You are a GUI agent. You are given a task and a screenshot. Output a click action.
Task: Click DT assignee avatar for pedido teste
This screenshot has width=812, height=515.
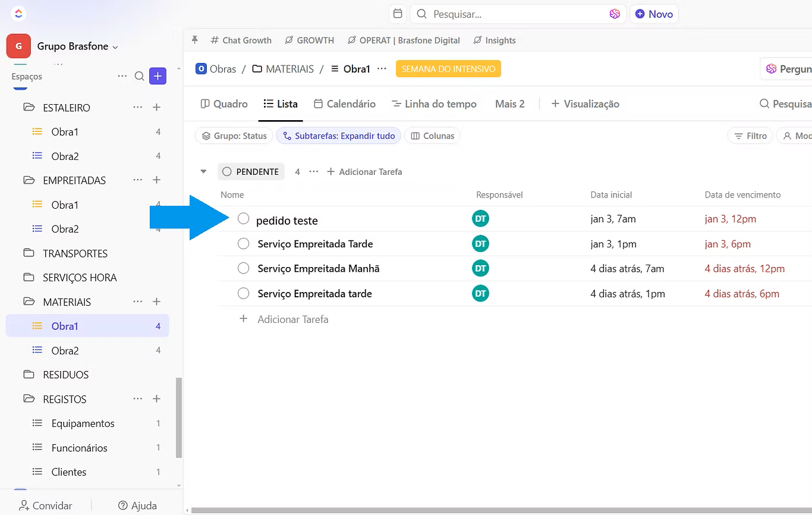click(x=480, y=219)
